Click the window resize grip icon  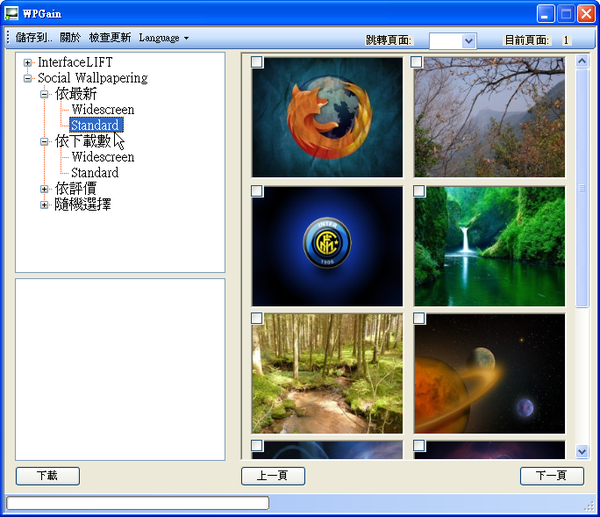click(x=589, y=506)
